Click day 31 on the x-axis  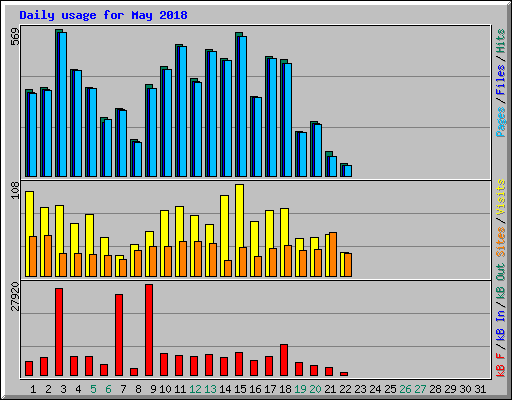[480, 389]
